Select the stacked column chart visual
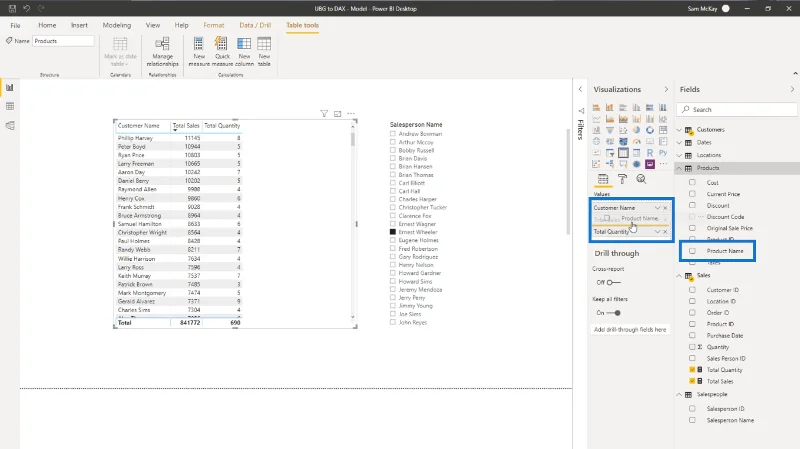 point(610,107)
